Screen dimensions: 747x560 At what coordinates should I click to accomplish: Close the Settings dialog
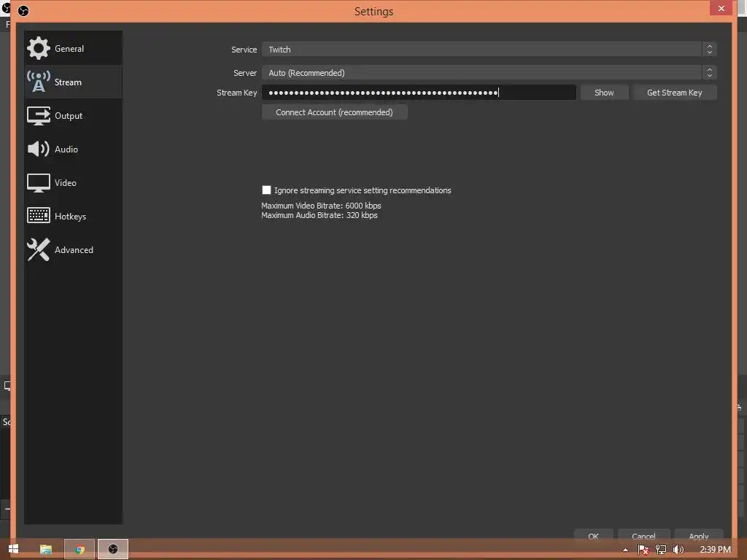[x=721, y=8]
